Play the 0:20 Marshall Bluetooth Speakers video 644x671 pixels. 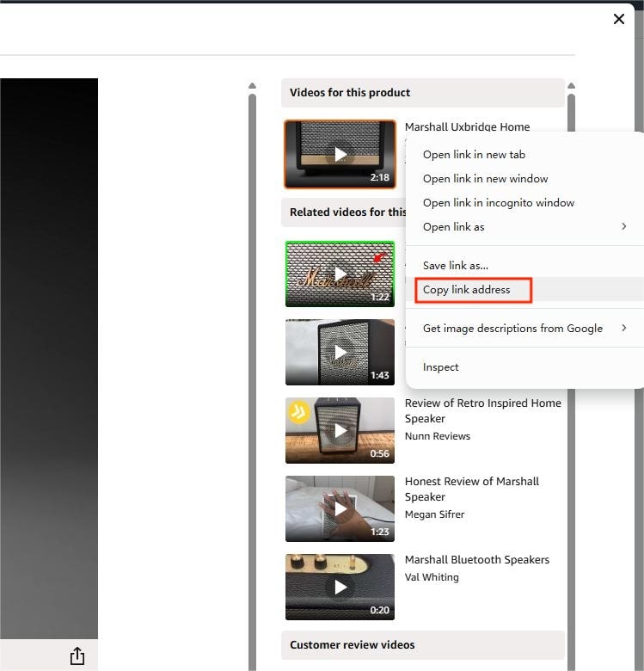pyautogui.click(x=340, y=587)
